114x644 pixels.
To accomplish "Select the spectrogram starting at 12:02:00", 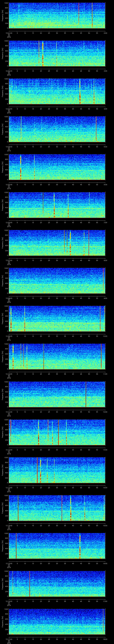I will pyautogui.click(x=57, y=53).
